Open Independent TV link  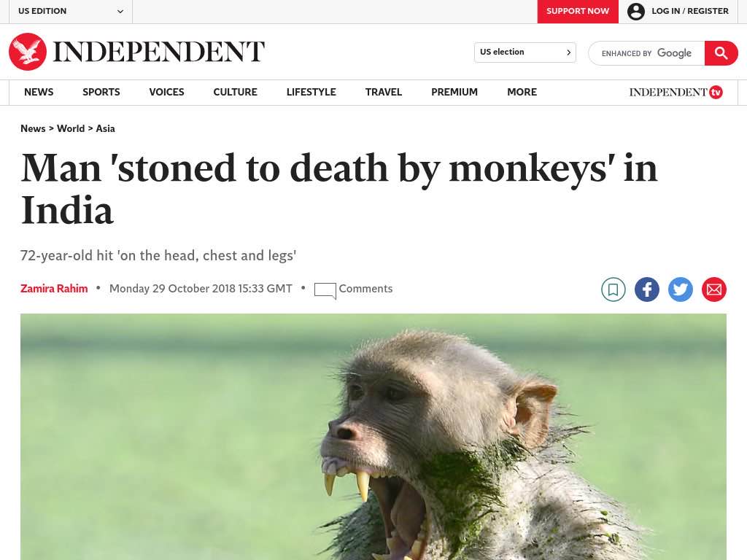pyautogui.click(x=676, y=92)
